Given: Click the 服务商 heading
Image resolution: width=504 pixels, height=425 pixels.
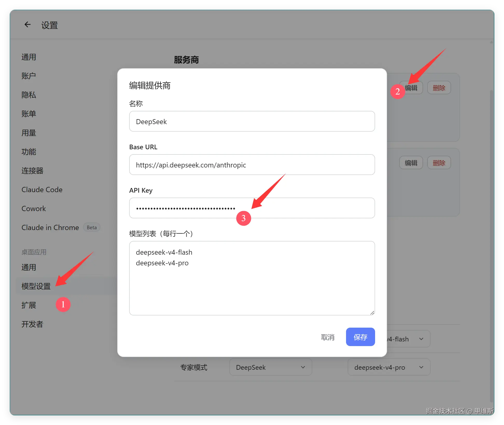Looking at the screenshot, I should 186,60.
